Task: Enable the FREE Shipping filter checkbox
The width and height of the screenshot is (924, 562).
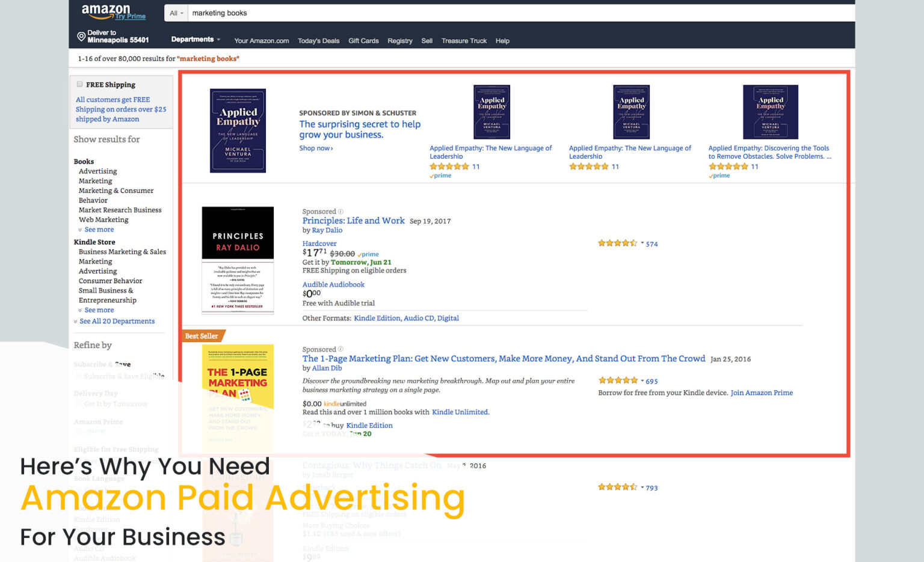Action: [79, 84]
